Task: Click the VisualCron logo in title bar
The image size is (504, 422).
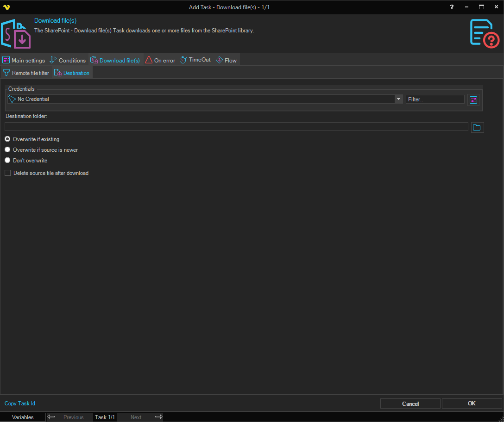Action: [x=6, y=7]
